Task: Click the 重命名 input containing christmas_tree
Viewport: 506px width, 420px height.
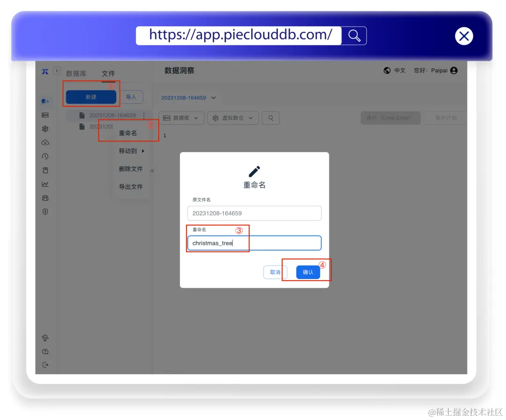Action: click(x=254, y=243)
